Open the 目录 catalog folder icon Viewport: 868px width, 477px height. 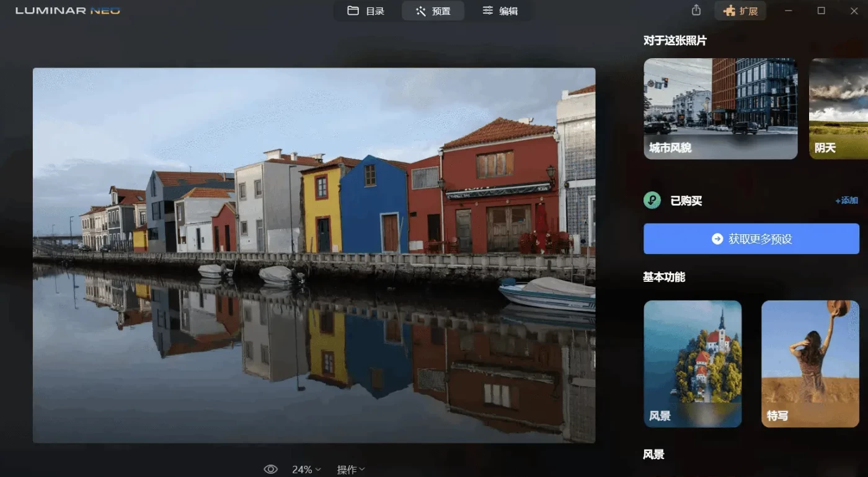[353, 10]
